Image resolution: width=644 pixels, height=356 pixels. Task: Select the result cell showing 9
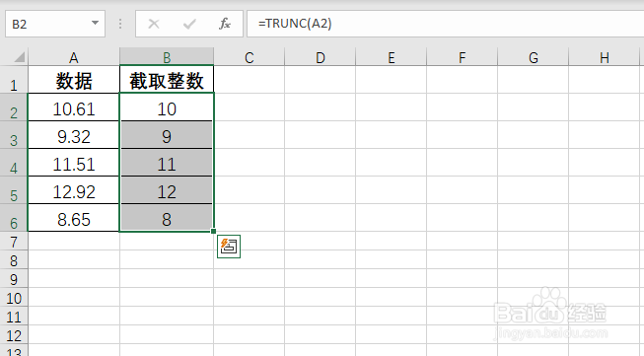click(167, 136)
